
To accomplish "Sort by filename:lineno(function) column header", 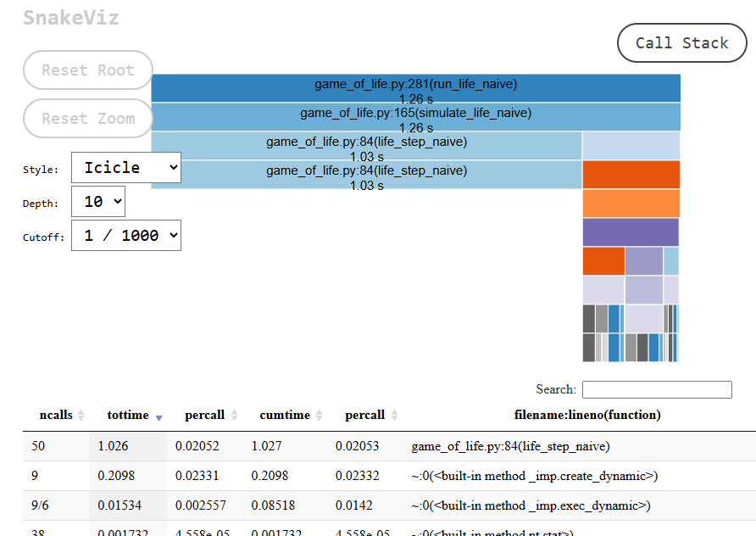I will tap(587, 415).
